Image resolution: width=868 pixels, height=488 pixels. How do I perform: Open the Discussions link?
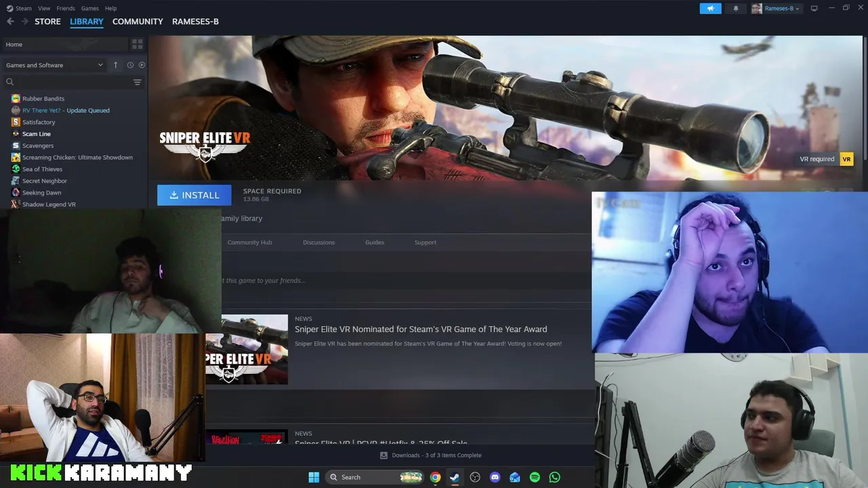point(319,242)
